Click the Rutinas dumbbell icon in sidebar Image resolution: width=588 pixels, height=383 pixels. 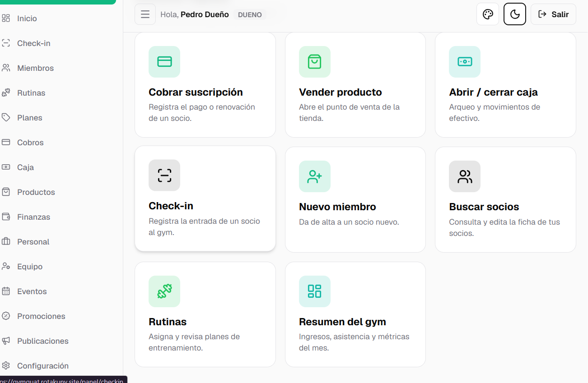pyautogui.click(x=6, y=93)
